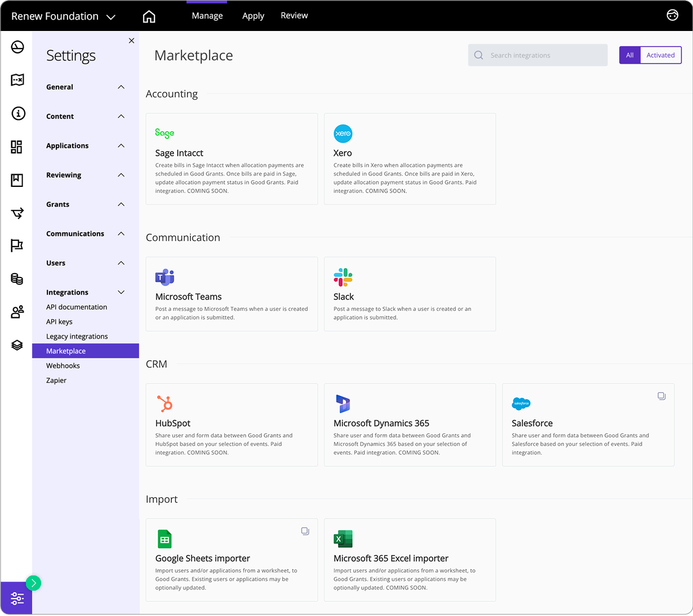Select Zapier in the settings sidebar
This screenshot has height=616, width=693.
tap(56, 380)
